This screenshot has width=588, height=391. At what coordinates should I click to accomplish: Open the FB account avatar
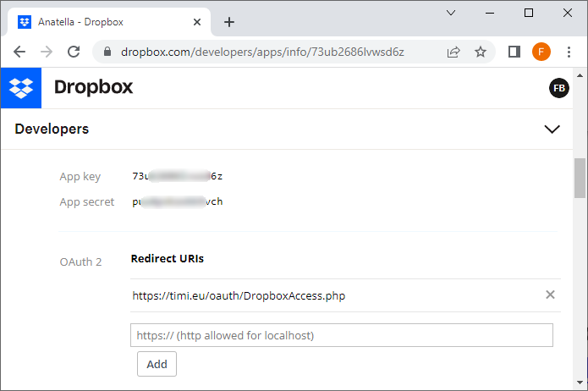pyautogui.click(x=558, y=88)
